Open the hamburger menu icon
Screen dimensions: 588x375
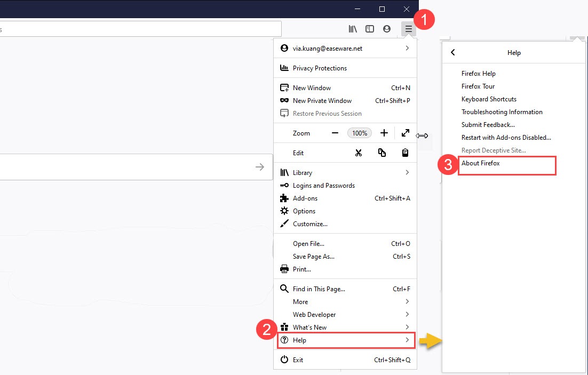[408, 28]
